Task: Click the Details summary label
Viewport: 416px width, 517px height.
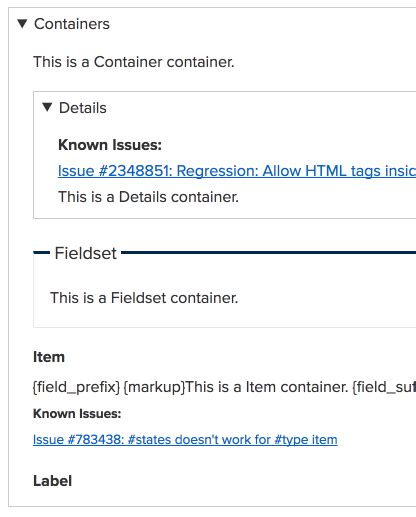Action: coord(83,108)
